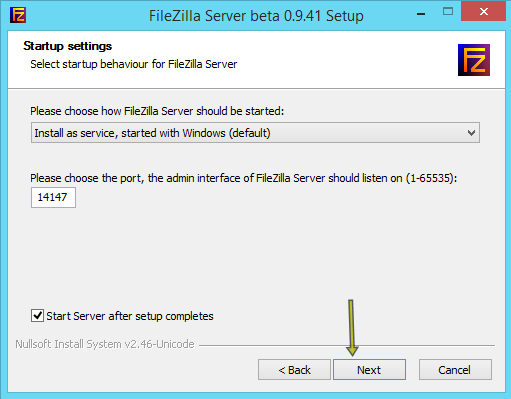The image size is (511, 399).
Task: Click the Nullsoft Install System version text
Action: pyautogui.click(x=105, y=344)
